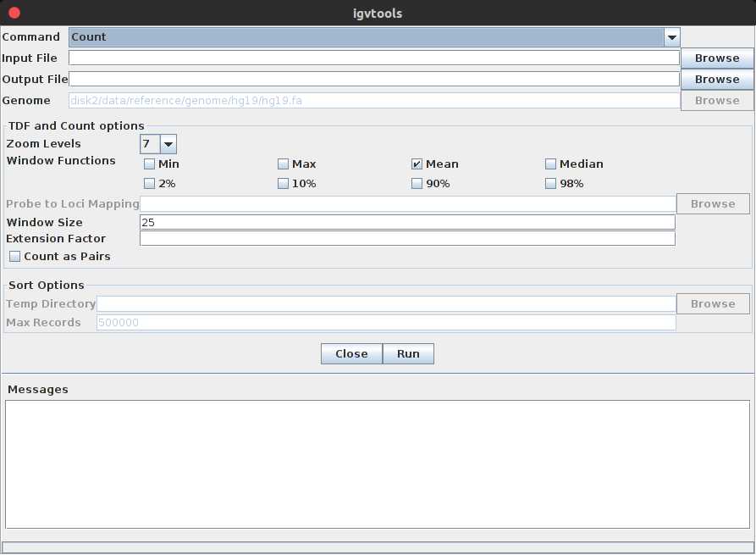Click the Close button
This screenshot has width=756, height=555.
click(351, 353)
